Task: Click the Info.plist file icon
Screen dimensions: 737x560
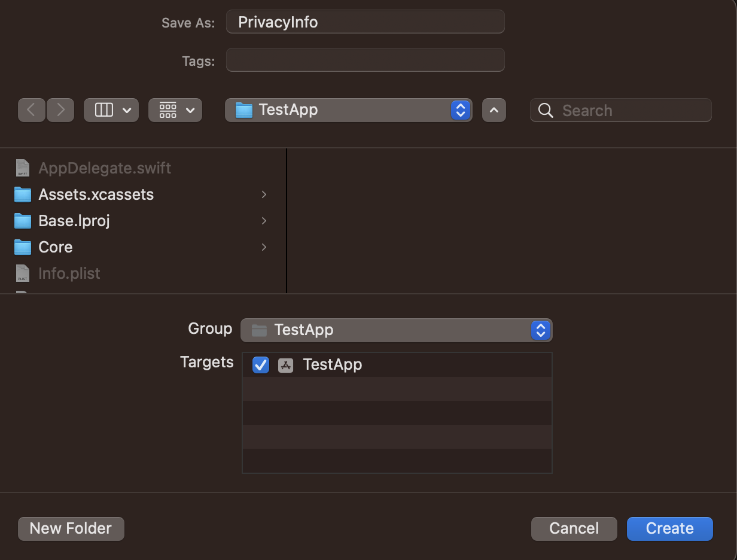Action: pos(22,273)
